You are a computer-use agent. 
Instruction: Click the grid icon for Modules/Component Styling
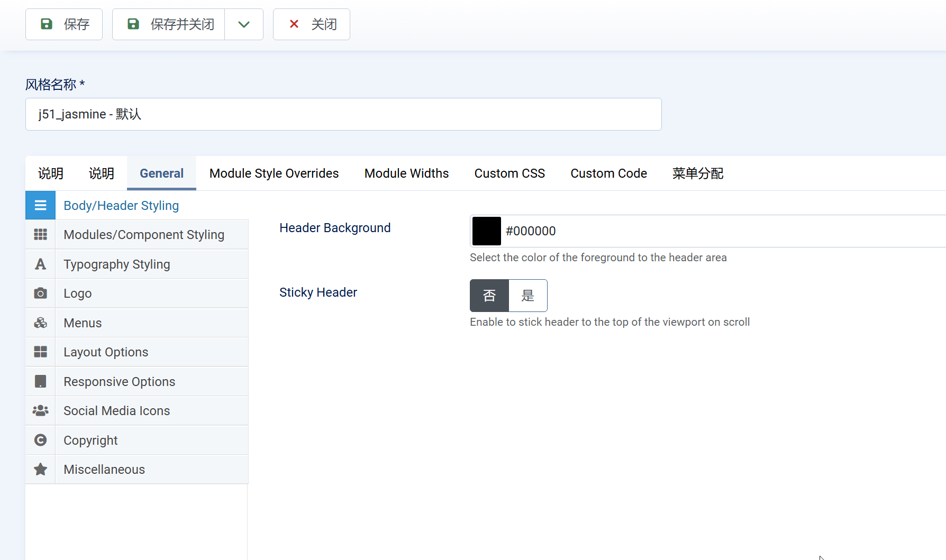[40, 235]
